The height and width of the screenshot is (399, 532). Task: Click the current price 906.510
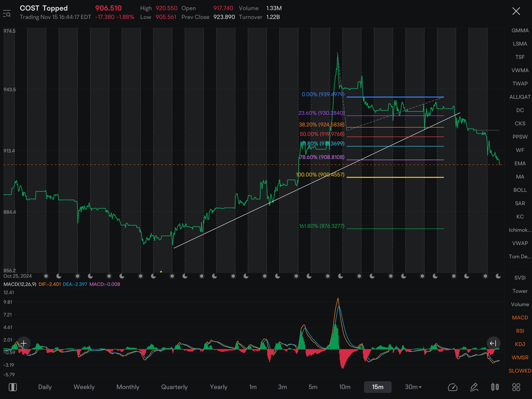click(x=108, y=8)
